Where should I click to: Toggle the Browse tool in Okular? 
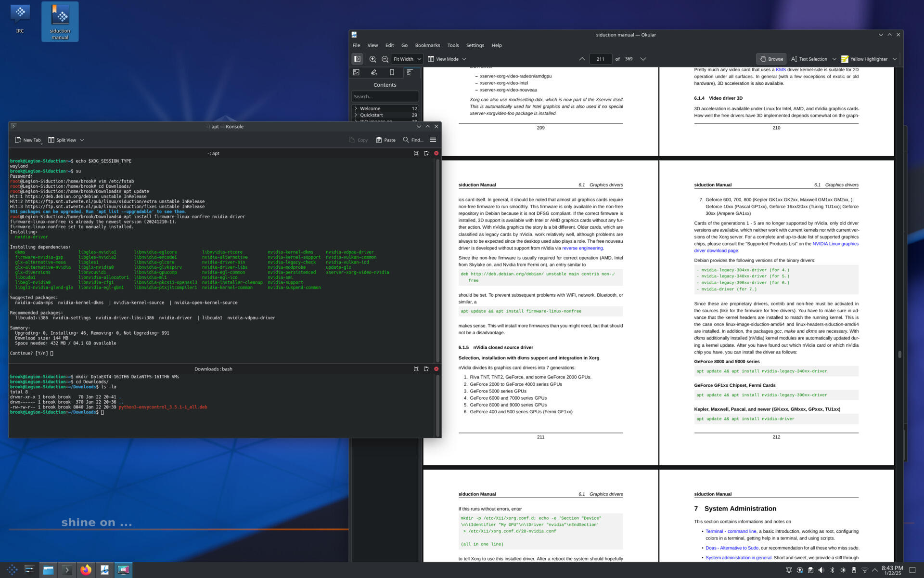(x=771, y=59)
